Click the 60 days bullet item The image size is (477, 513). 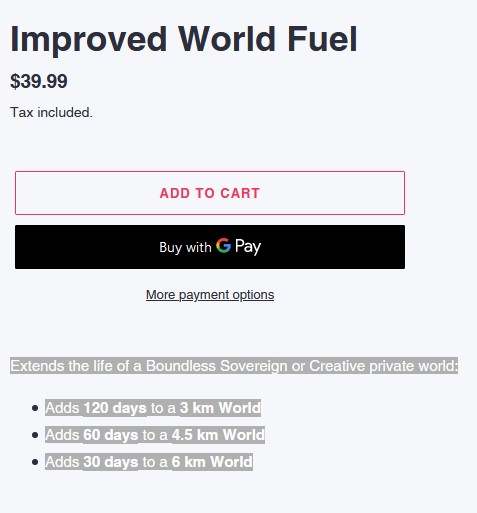155,435
